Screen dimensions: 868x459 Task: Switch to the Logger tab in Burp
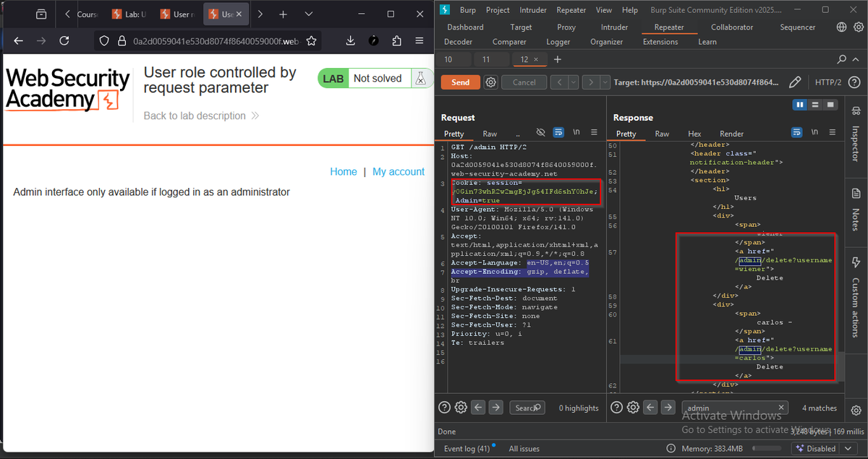pos(558,42)
